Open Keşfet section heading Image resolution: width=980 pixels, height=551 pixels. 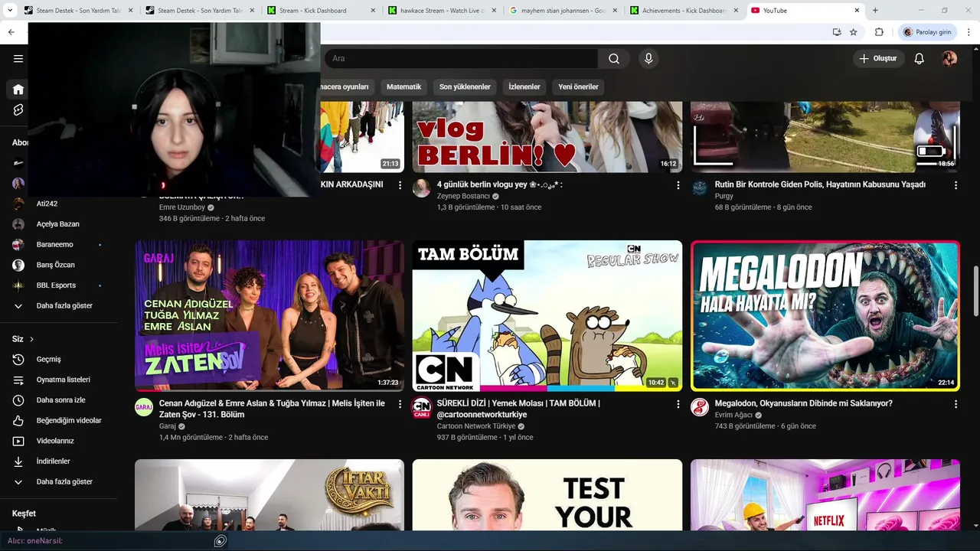click(24, 514)
